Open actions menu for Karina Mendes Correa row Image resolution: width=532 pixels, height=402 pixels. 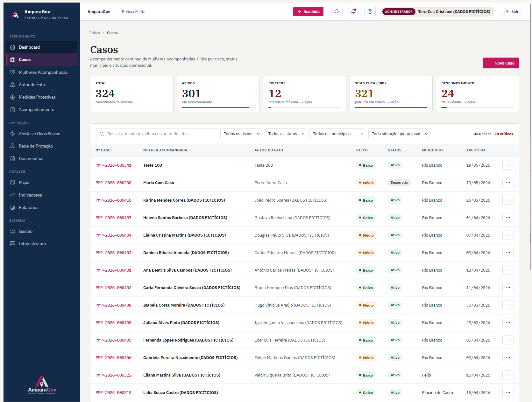(x=508, y=200)
